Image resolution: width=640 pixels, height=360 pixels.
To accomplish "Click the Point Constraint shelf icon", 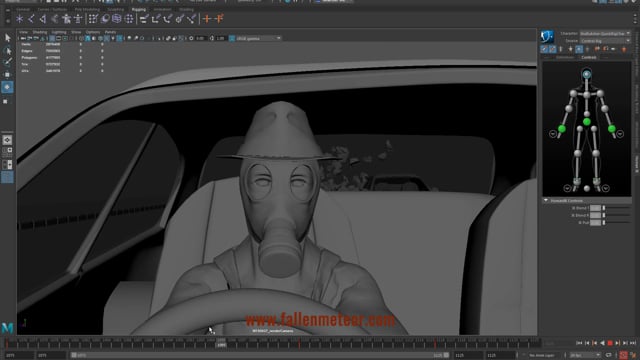I will pos(156,19).
